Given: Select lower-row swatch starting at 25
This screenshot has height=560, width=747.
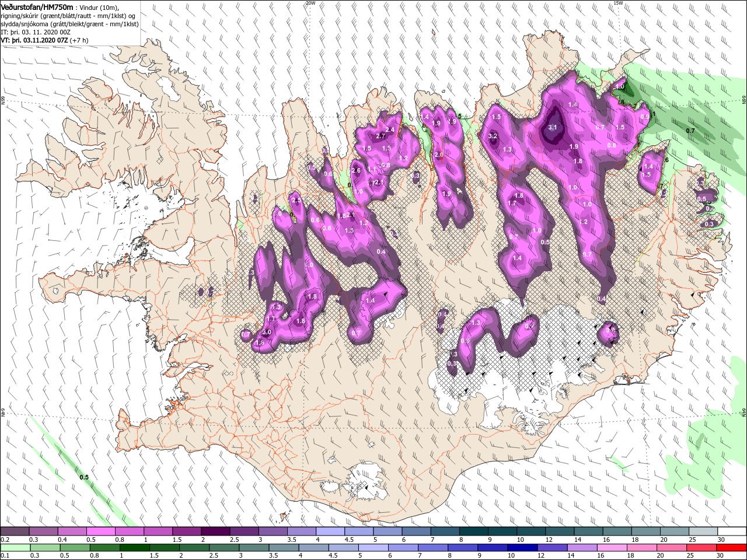Looking at the screenshot, I should 700,548.
